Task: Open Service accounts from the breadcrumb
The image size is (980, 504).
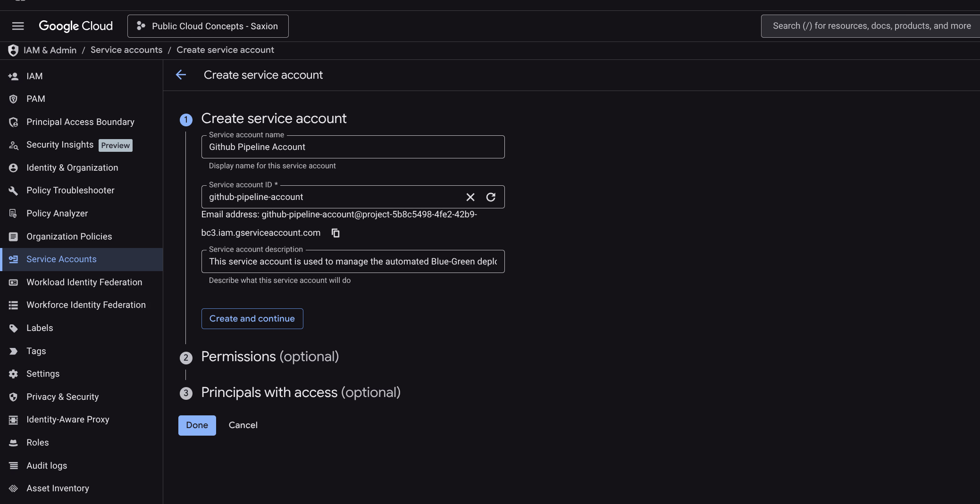Action: click(x=126, y=50)
